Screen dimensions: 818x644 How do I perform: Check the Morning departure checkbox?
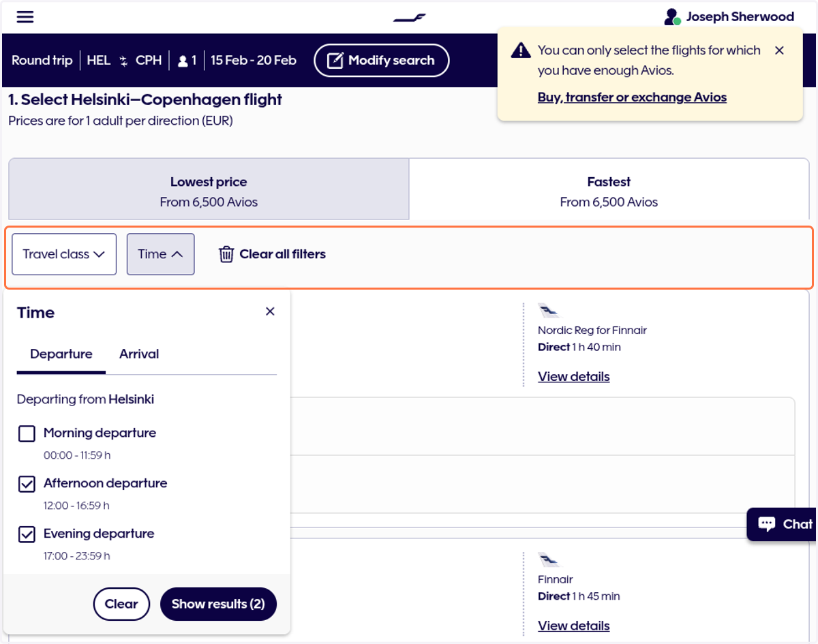coord(27,433)
